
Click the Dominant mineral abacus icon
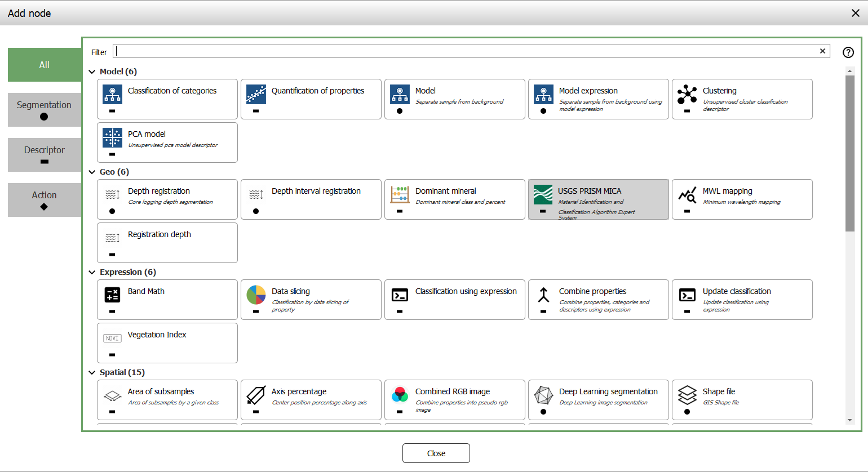click(400, 194)
